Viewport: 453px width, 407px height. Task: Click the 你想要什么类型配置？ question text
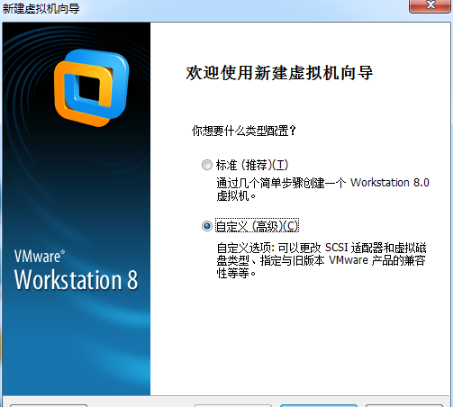pyautogui.click(x=244, y=130)
